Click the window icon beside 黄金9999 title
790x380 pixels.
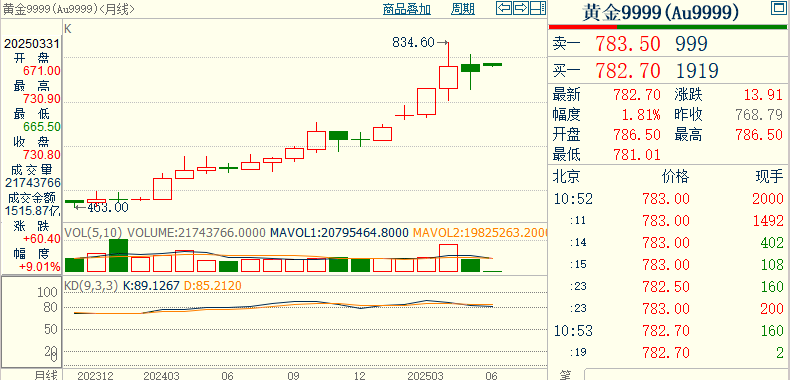pos(777,8)
